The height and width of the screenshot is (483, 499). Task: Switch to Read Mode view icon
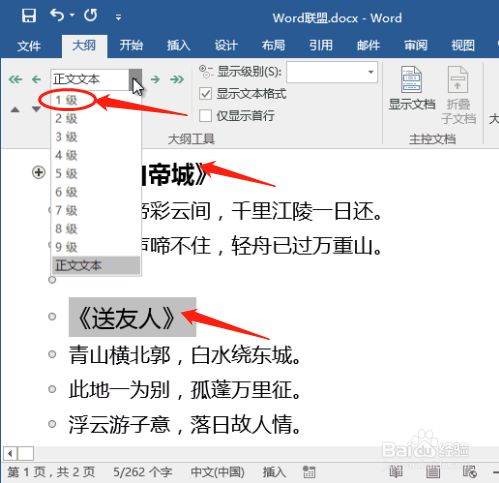tap(396, 472)
